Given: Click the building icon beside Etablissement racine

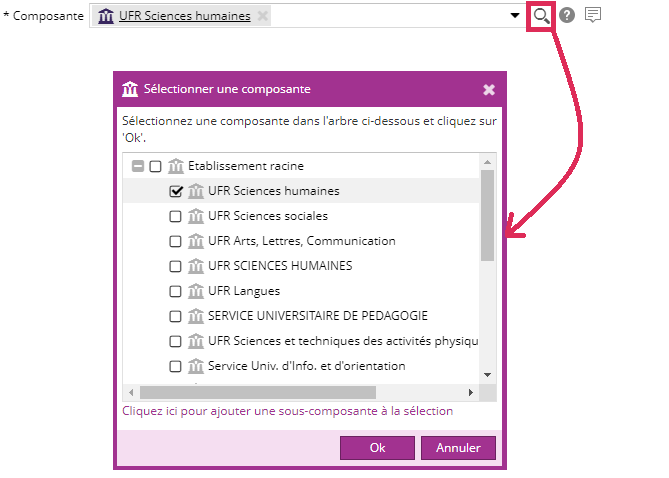Looking at the screenshot, I should [176, 166].
